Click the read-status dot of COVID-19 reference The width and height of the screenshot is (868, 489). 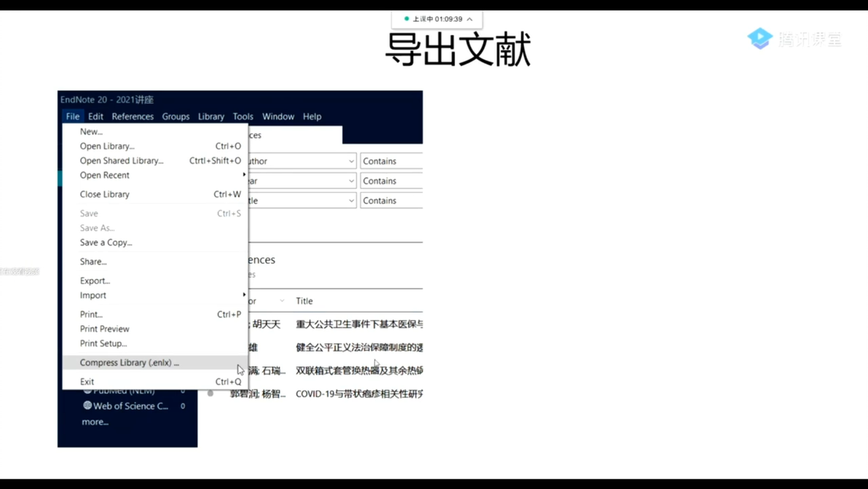pos(210,394)
